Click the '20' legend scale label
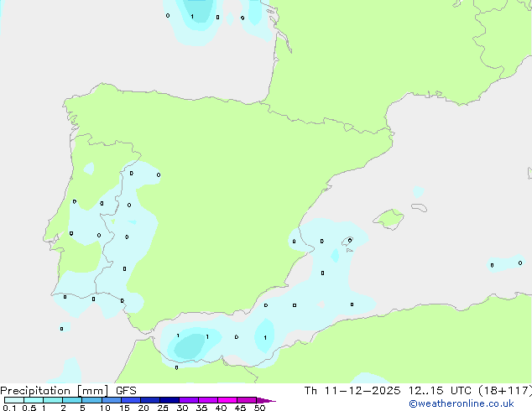 (143, 408)
